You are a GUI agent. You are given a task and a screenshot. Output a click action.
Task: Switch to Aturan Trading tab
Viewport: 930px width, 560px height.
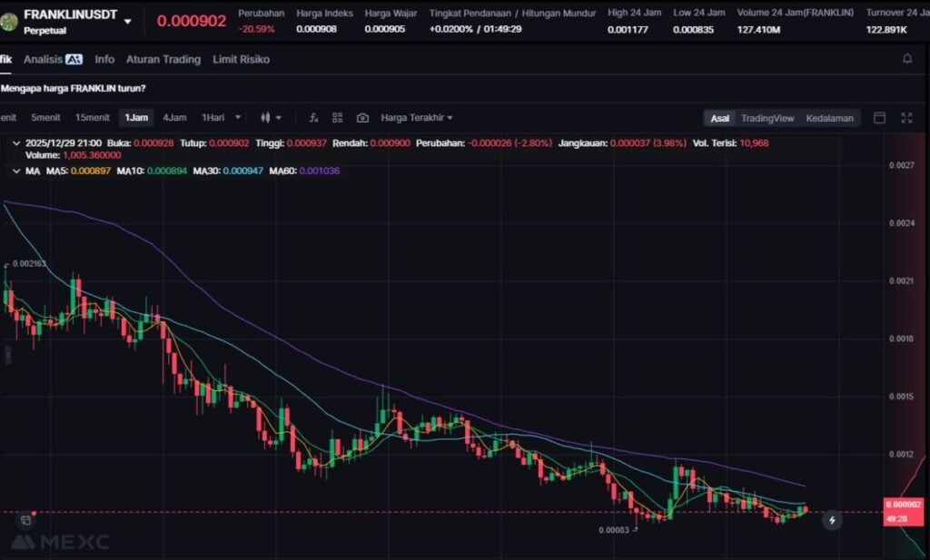(x=163, y=59)
